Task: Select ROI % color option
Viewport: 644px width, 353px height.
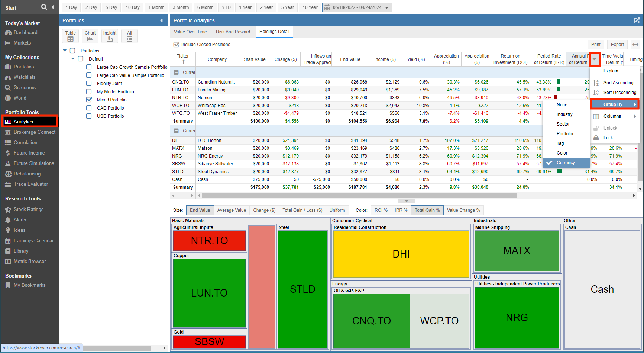Action: pyautogui.click(x=381, y=210)
